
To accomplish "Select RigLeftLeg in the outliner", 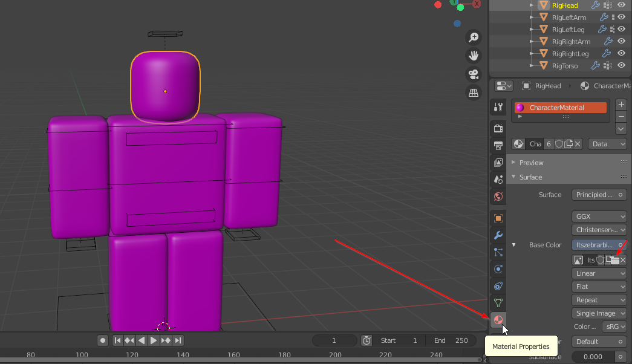I will click(568, 30).
